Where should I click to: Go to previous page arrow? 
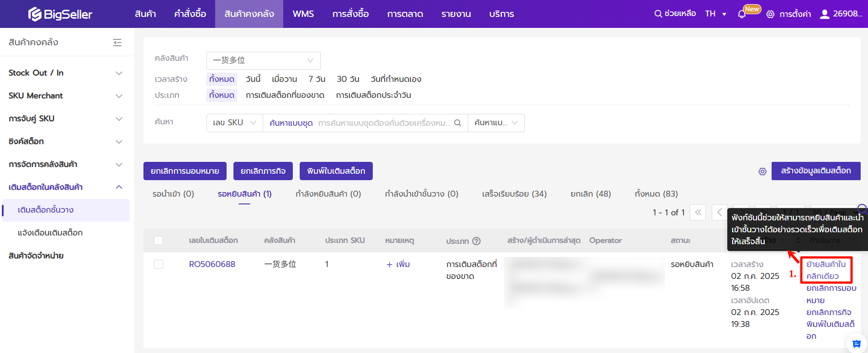(x=719, y=212)
